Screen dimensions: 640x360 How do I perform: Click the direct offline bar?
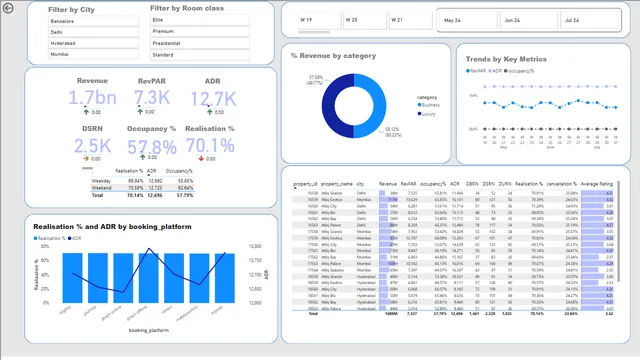pos(149,278)
